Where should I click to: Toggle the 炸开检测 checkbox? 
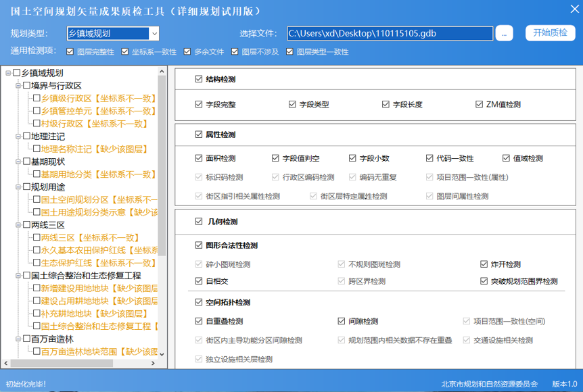(484, 264)
